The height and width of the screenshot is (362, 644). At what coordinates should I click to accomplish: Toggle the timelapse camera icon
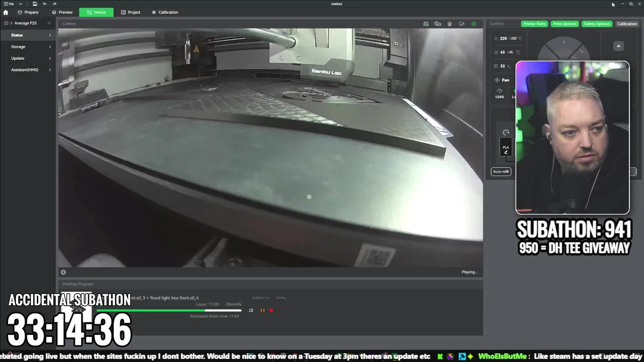tap(437, 24)
